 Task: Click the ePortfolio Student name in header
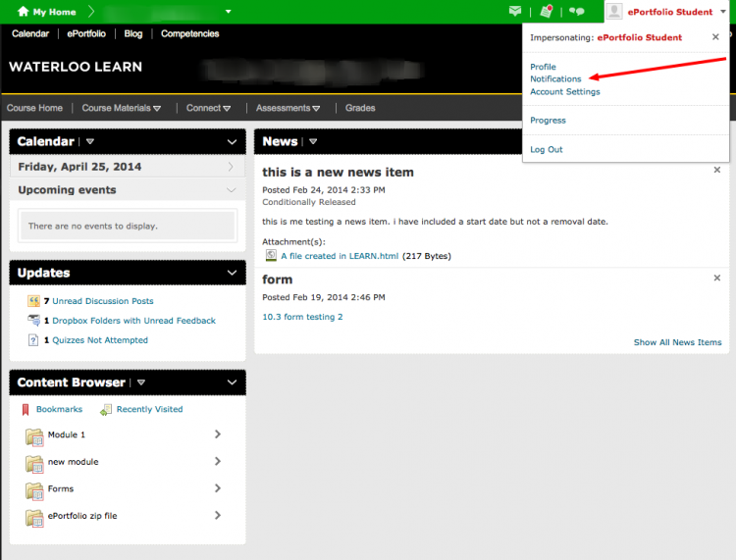click(670, 12)
